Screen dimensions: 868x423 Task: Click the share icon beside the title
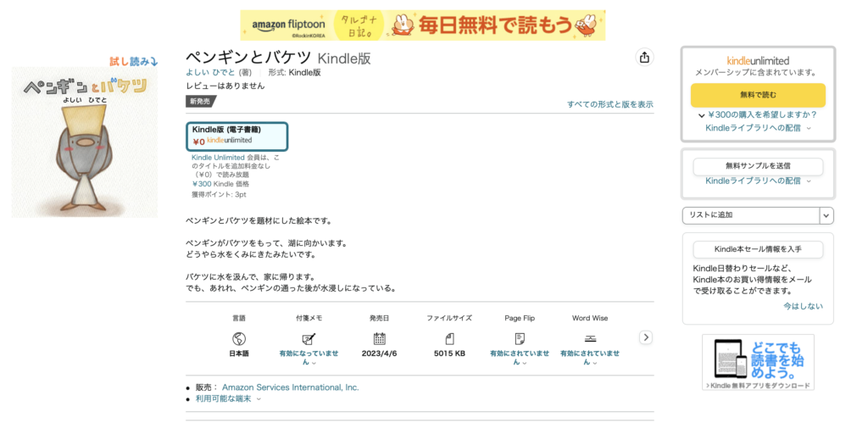coord(644,58)
